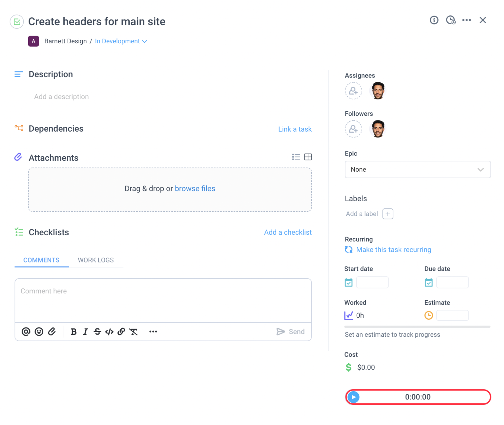Switch to the WORK LOGS tab

pos(95,260)
